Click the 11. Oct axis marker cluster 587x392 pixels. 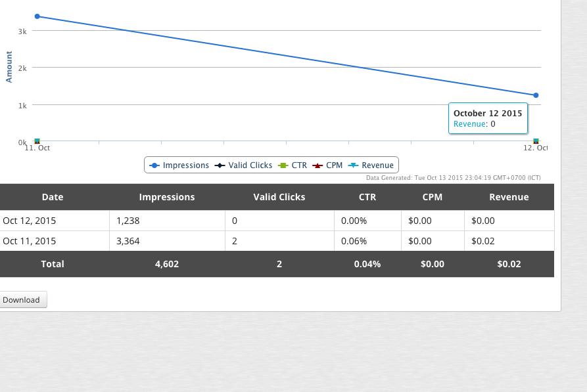[37, 141]
